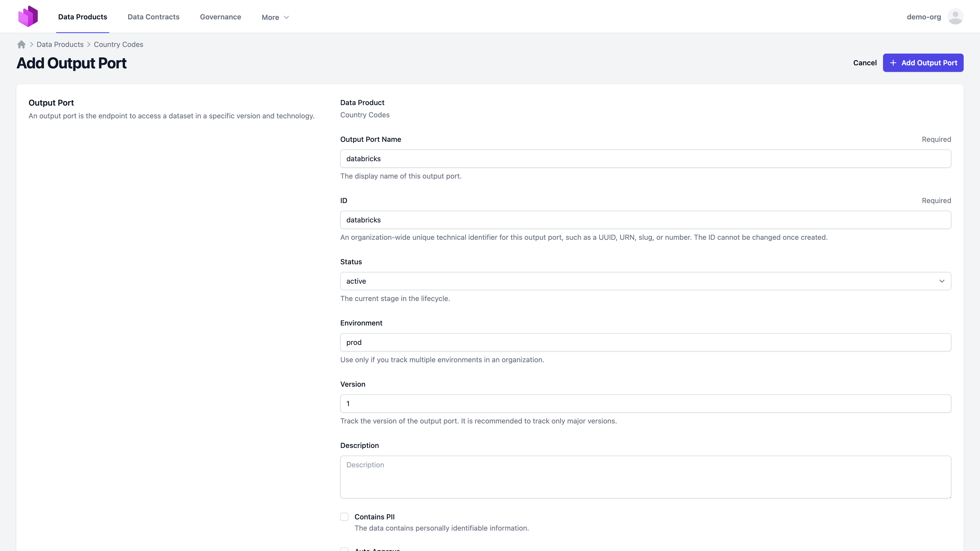Open the Data Products breadcrumb link
980x551 pixels.
pos(60,44)
